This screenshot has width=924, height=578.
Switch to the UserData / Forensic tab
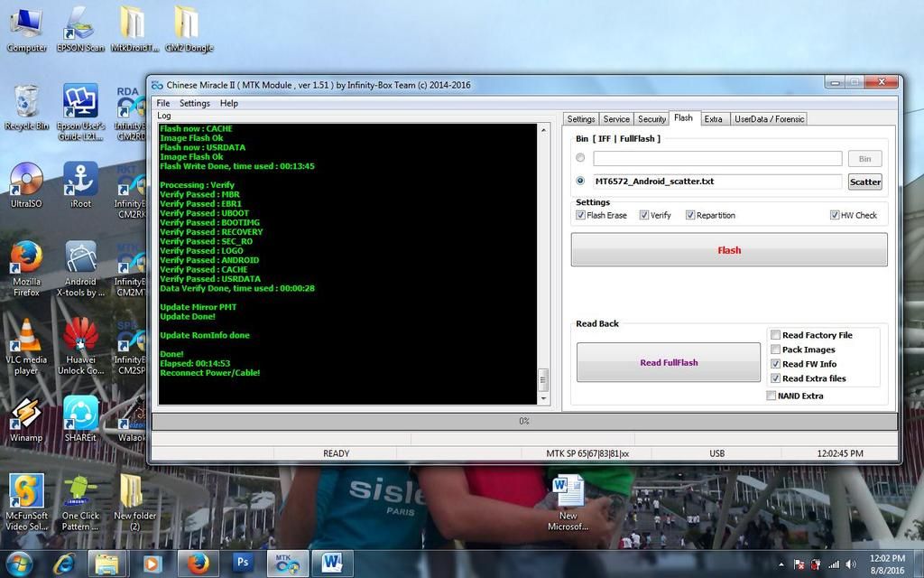768,119
